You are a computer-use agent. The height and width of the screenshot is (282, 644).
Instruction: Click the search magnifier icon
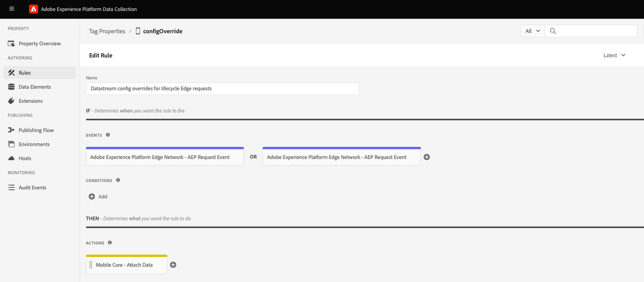(553, 31)
